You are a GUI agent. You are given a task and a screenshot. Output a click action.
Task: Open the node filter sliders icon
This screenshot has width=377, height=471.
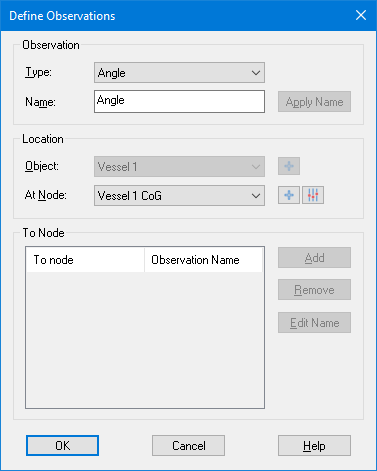pos(313,195)
